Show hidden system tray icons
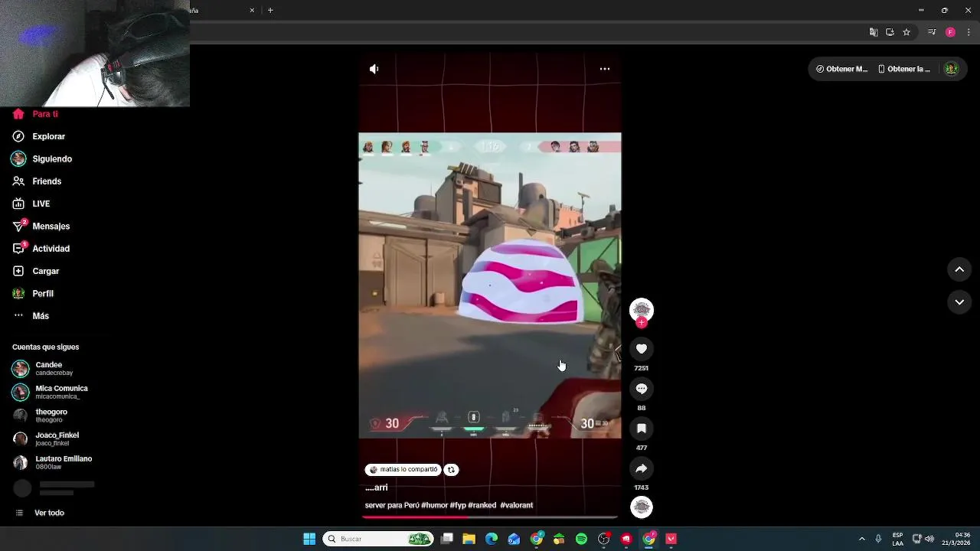This screenshot has height=551, width=980. (x=861, y=539)
